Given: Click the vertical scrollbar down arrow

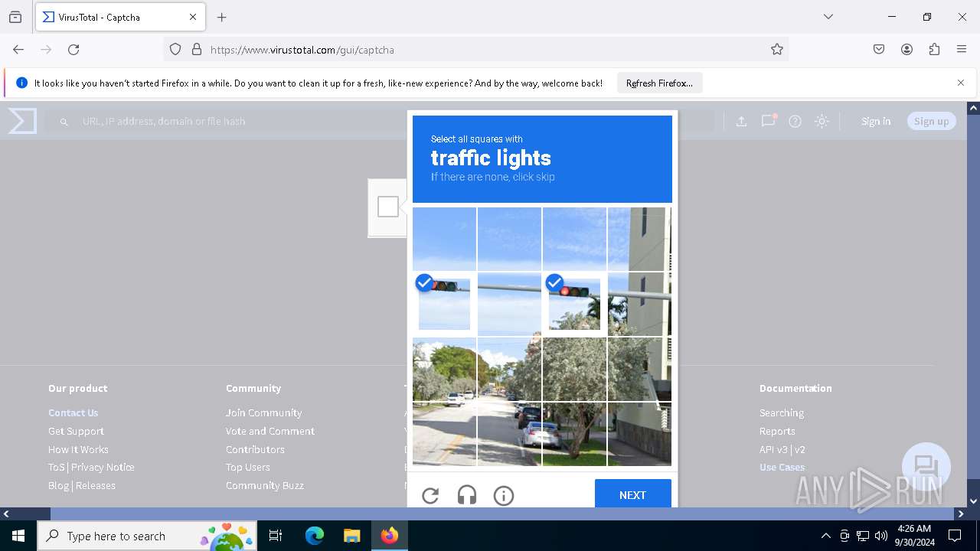Looking at the screenshot, I should (x=973, y=502).
